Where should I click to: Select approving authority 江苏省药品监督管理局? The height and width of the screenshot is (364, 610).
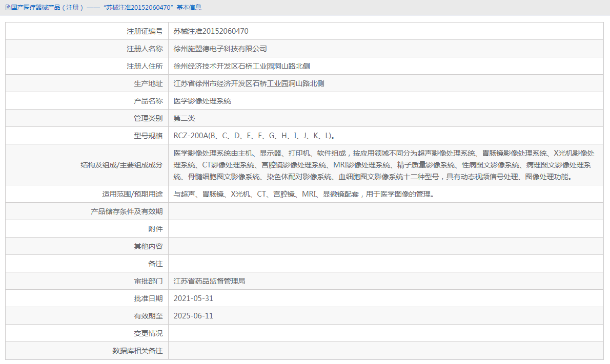209,281
